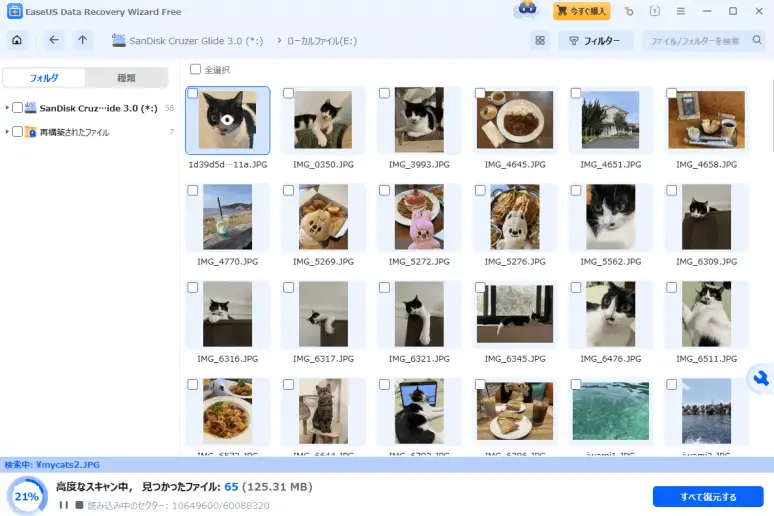Go up one folder level
Image resolution: width=774 pixels, height=516 pixels.
click(x=82, y=40)
